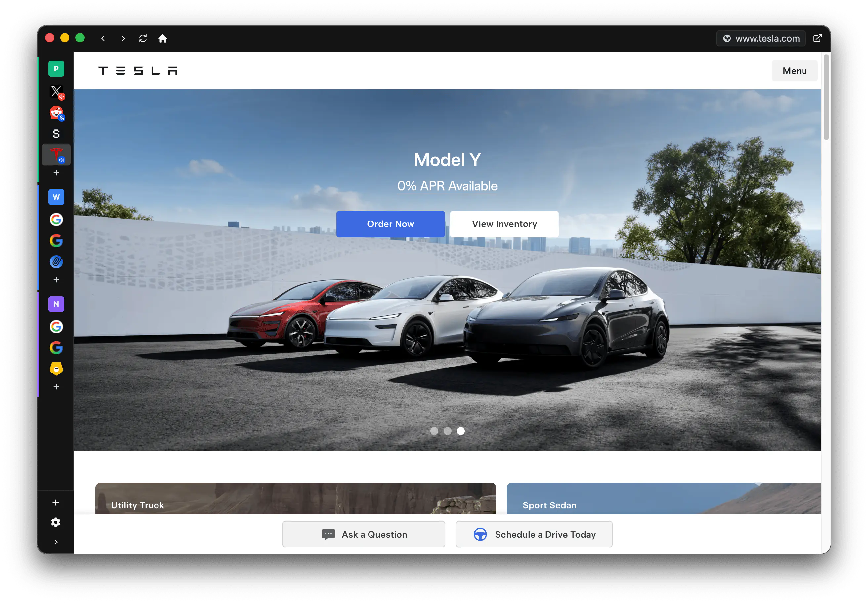This screenshot has width=868, height=603.
Task: Open the blue paperclip pinned tab
Action: [x=56, y=261]
